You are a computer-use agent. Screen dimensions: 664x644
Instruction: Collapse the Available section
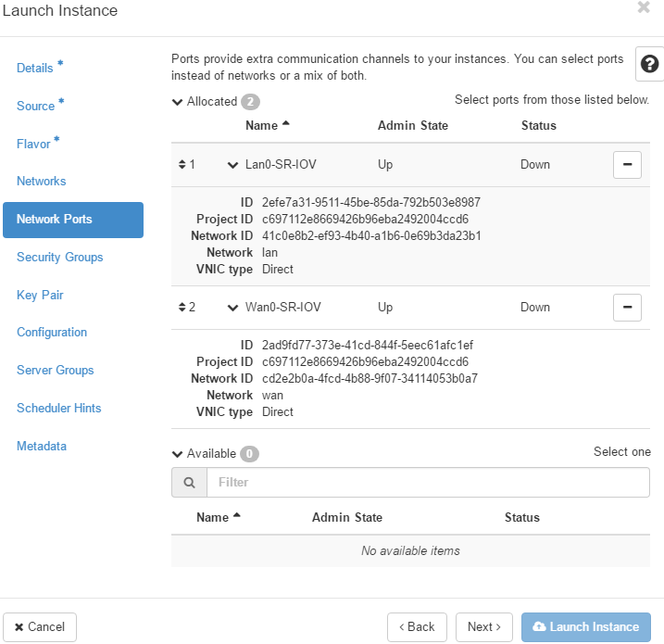(177, 454)
